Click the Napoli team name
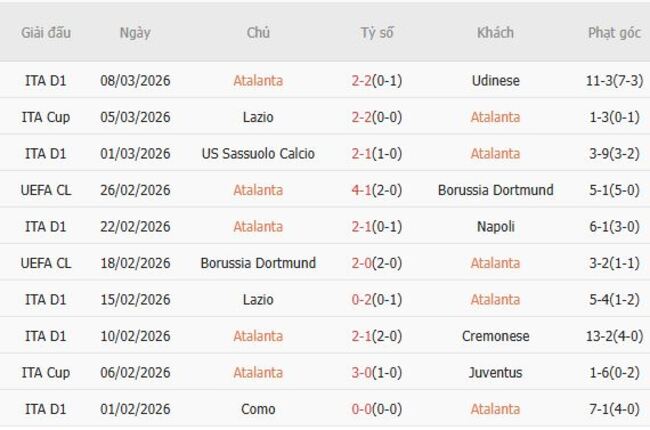650x430 pixels. 495,227
